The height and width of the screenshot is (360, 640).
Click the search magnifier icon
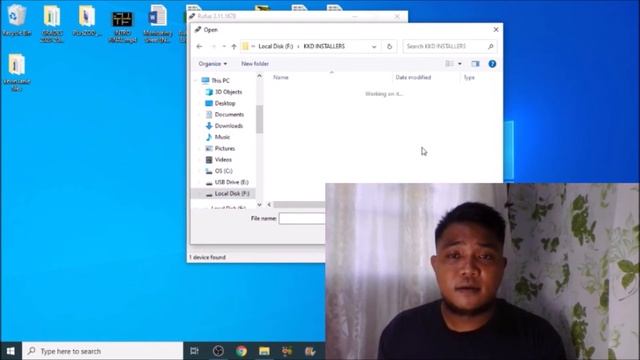(x=491, y=47)
